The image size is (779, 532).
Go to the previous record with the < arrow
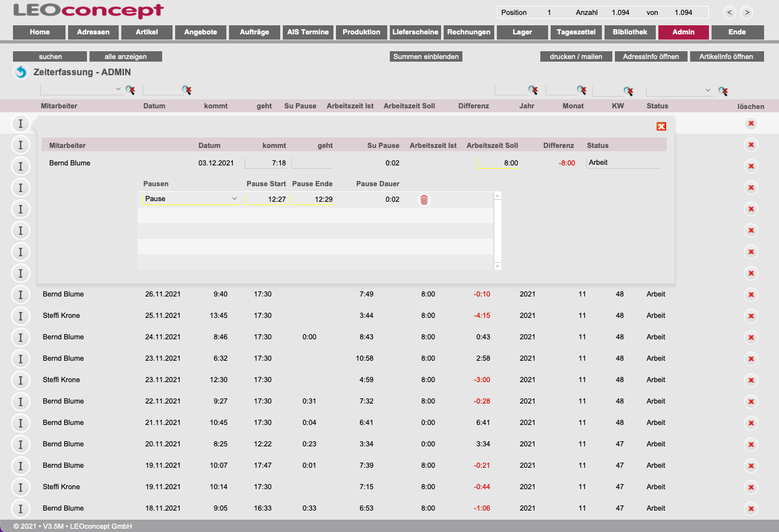tap(730, 12)
